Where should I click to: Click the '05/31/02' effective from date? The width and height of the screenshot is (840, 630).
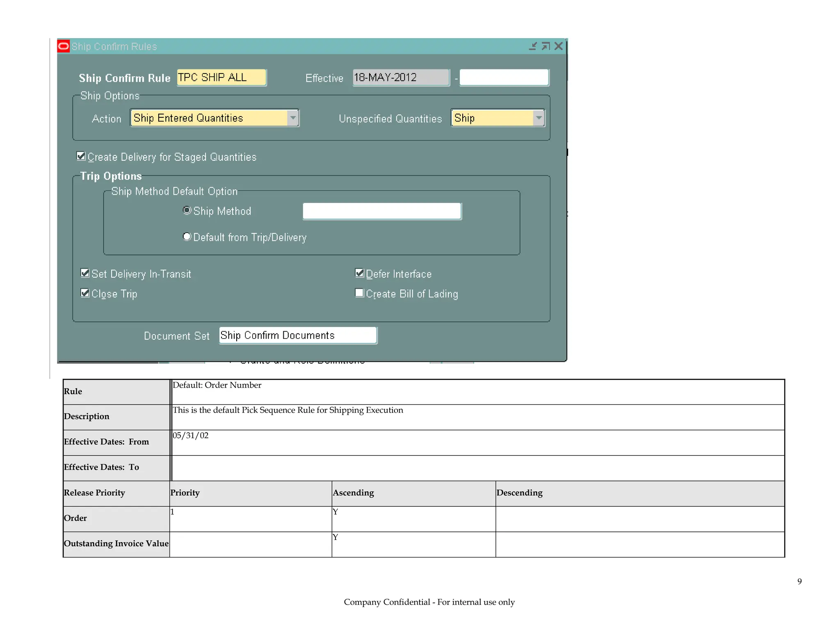pyautogui.click(x=190, y=436)
